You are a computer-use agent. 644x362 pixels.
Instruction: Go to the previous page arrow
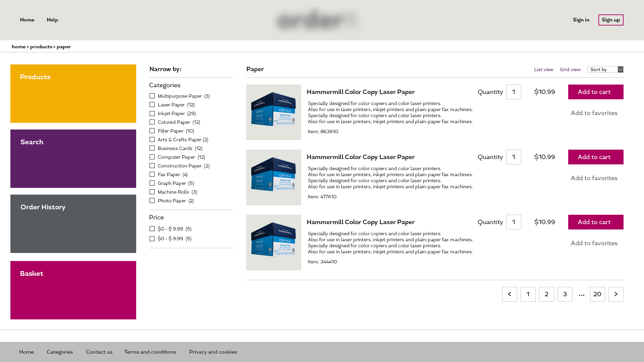pyautogui.click(x=509, y=294)
